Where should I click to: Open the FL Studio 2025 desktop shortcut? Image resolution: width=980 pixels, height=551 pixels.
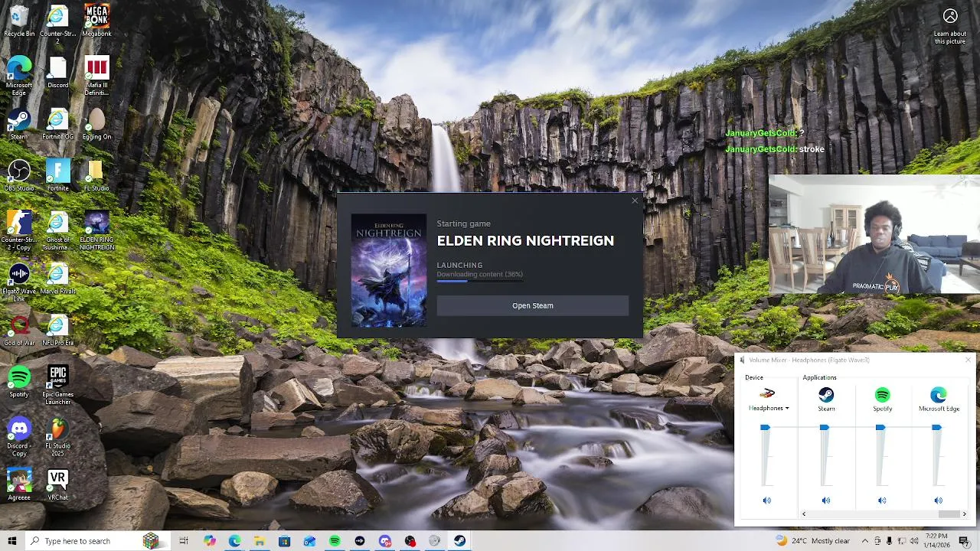[x=57, y=436]
